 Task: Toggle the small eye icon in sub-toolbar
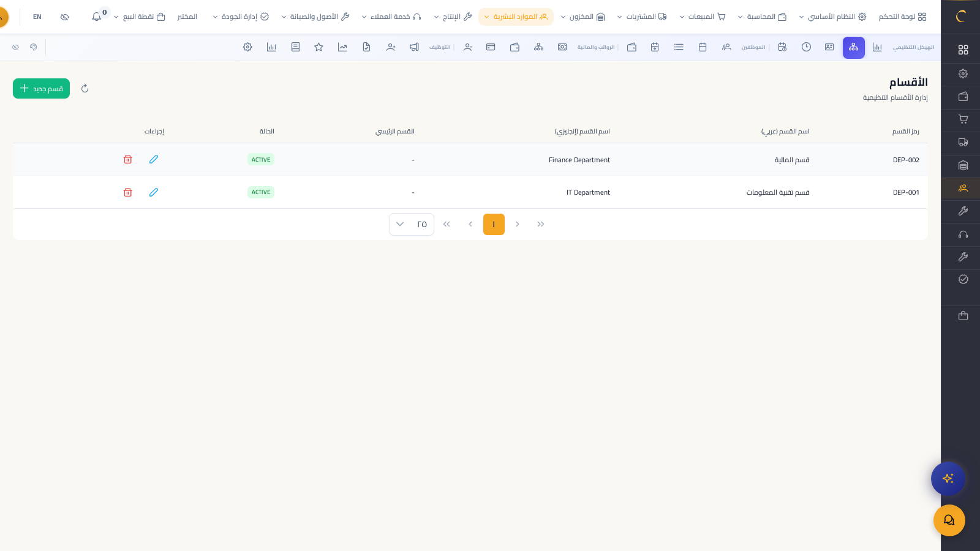[15, 47]
